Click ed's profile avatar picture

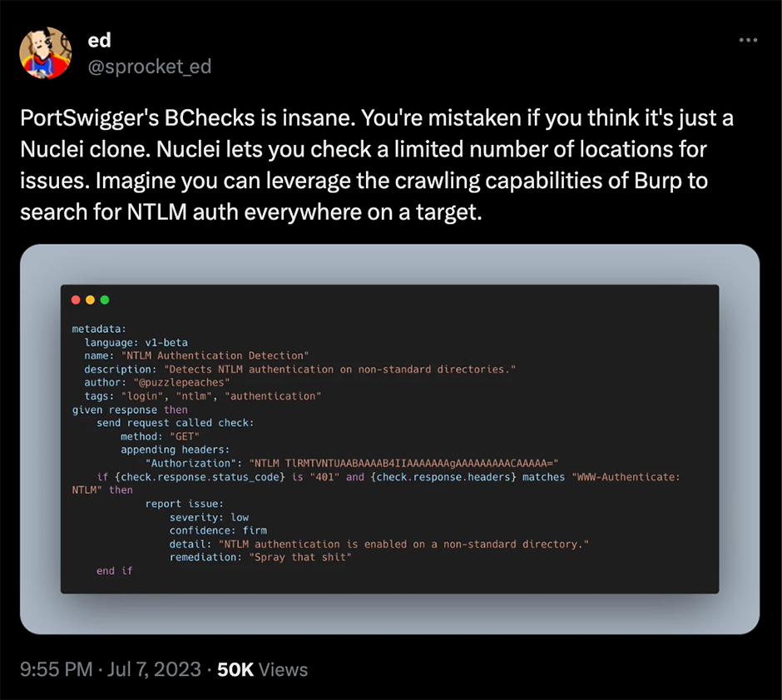coord(46,53)
